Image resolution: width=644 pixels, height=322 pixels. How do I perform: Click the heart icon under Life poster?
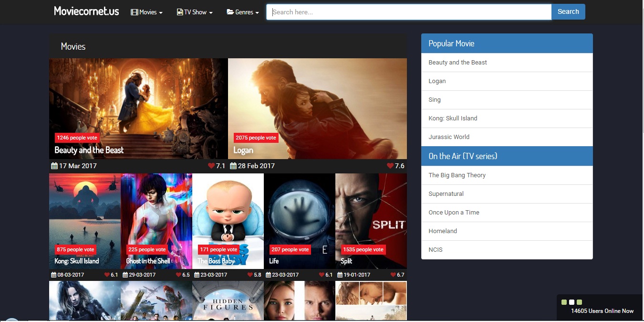pyautogui.click(x=322, y=275)
